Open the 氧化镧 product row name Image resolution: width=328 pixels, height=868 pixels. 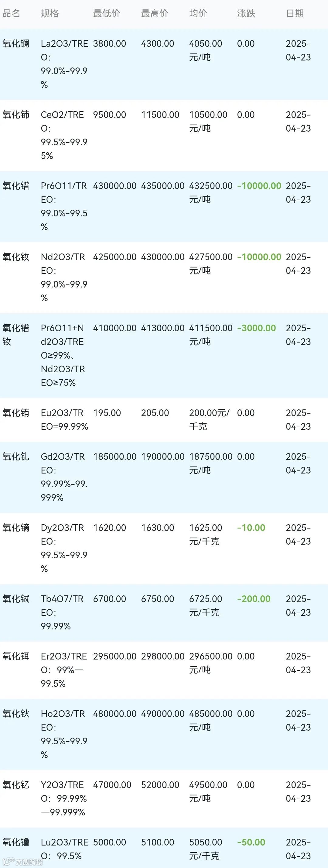tap(16, 43)
